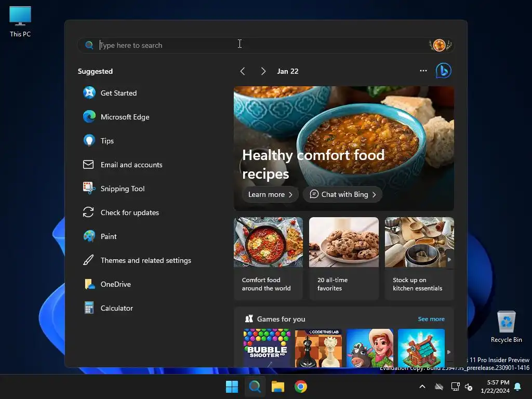Open Bubble Shooter HD game tile
Viewport: 532px width, 399px height.
tap(267, 348)
